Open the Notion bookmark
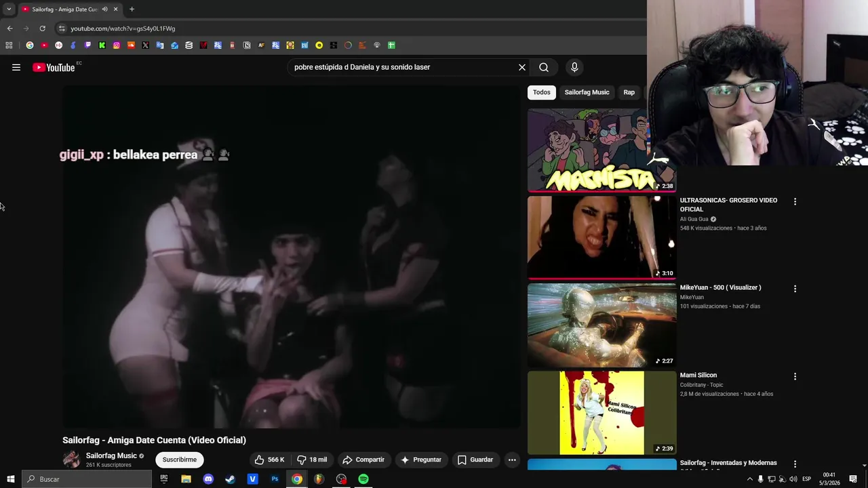This screenshot has height=488, width=868. pos(247,45)
